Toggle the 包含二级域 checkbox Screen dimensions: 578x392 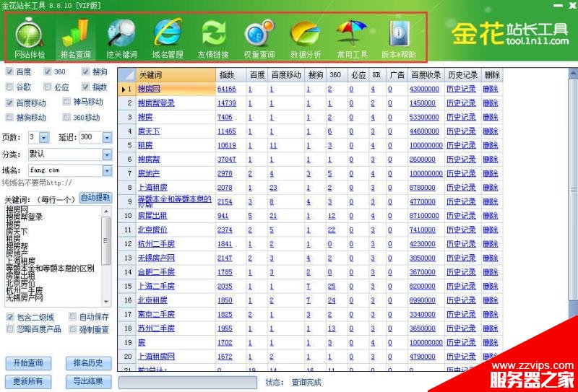coord(10,317)
